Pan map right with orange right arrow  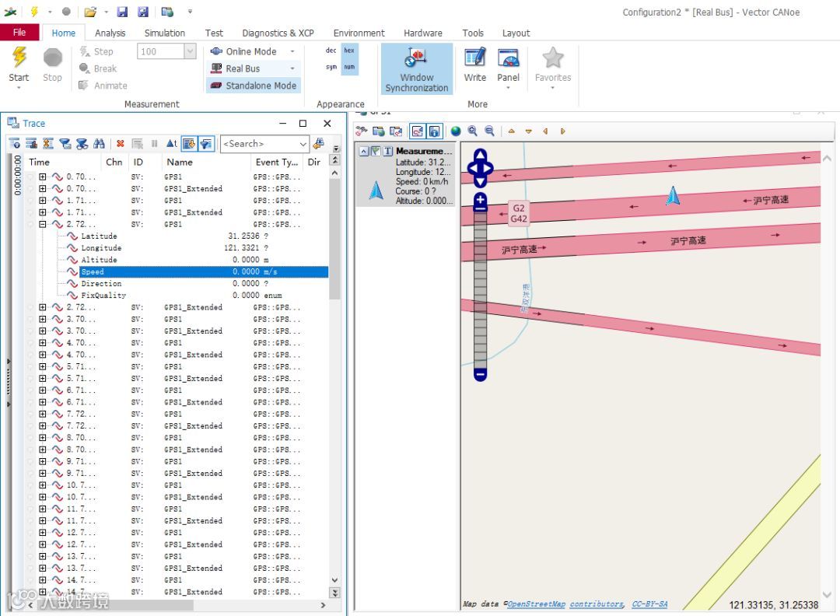562,131
